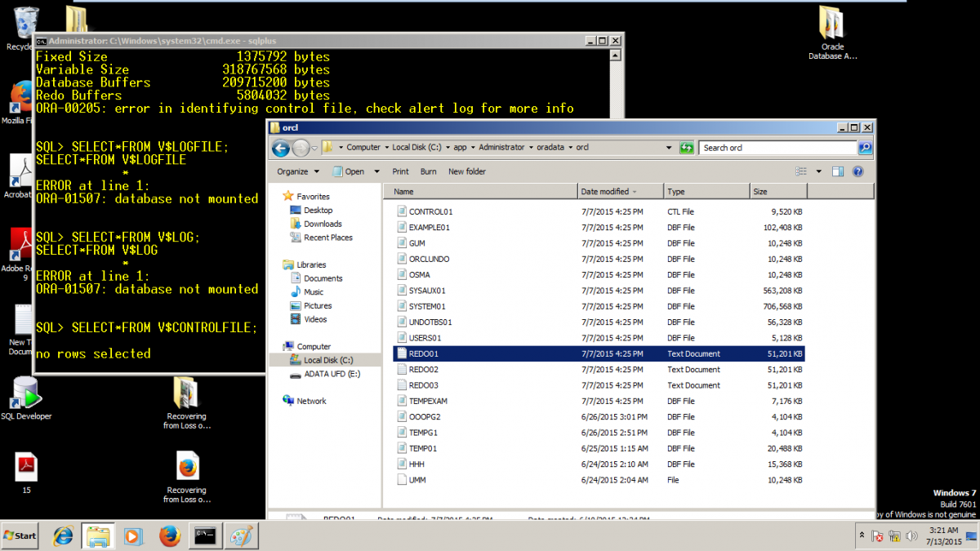Launch the SQL Developer desktop shortcut
Screen dimensions: 980x551
pos(26,398)
